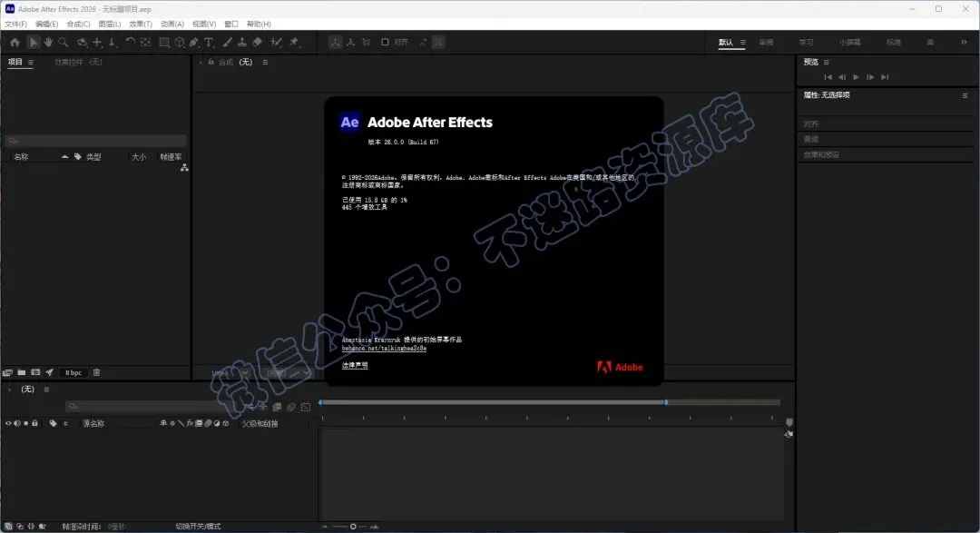980x533 pixels.
Task: Select the Rectangle shape tool
Action: pos(163,42)
